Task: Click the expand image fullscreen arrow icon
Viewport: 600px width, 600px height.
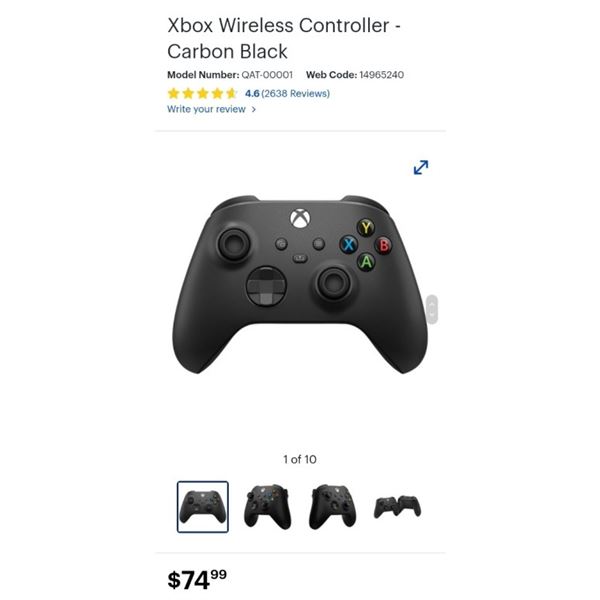Action: point(421,167)
